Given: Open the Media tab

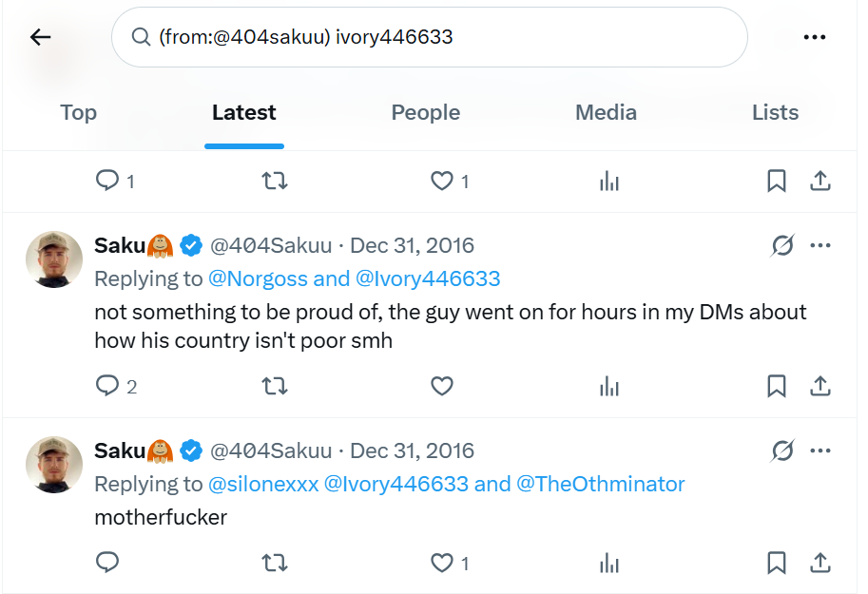Looking at the screenshot, I should pyautogui.click(x=606, y=112).
